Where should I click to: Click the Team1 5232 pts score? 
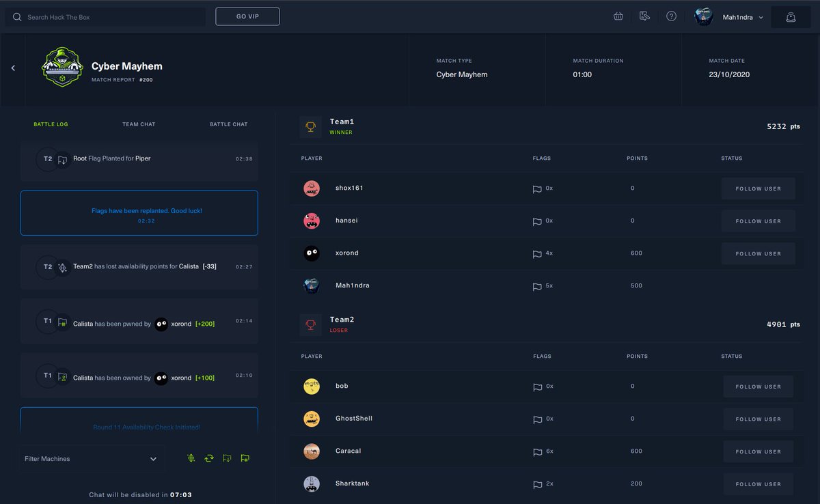click(783, 126)
